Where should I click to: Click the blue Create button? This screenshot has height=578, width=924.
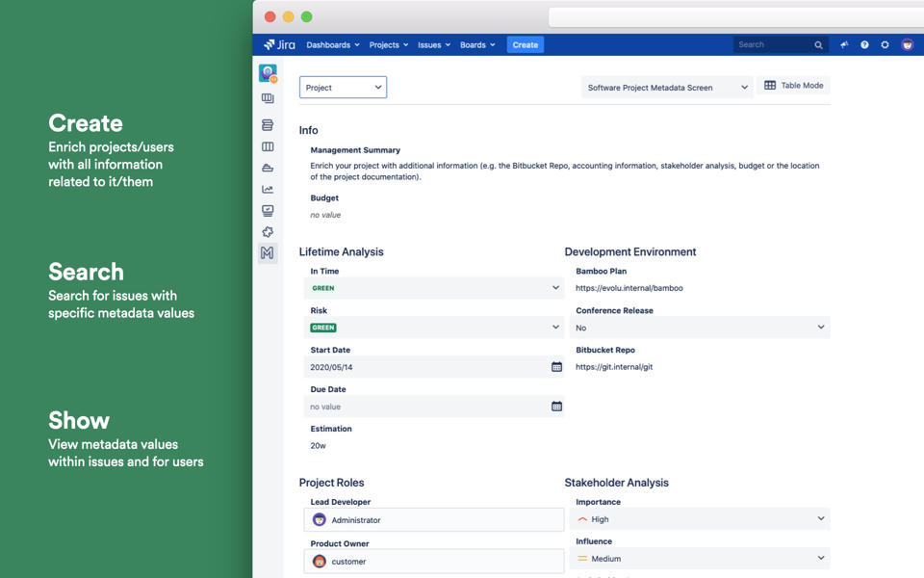[526, 45]
